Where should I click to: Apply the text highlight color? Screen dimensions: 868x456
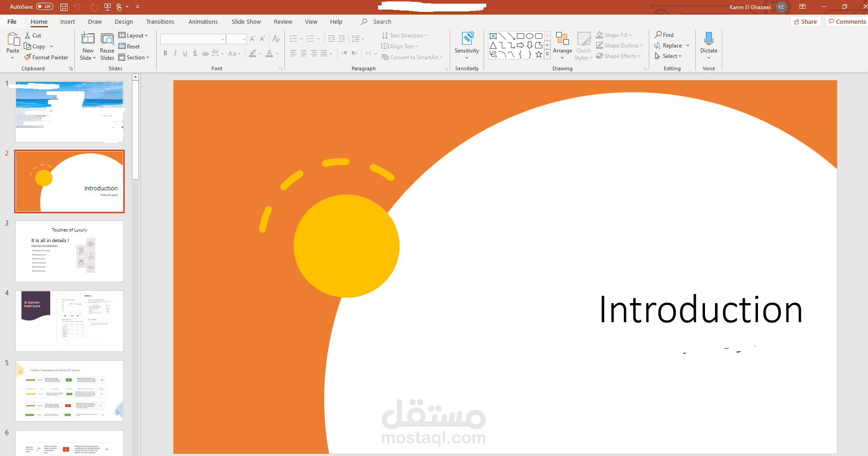click(x=253, y=53)
